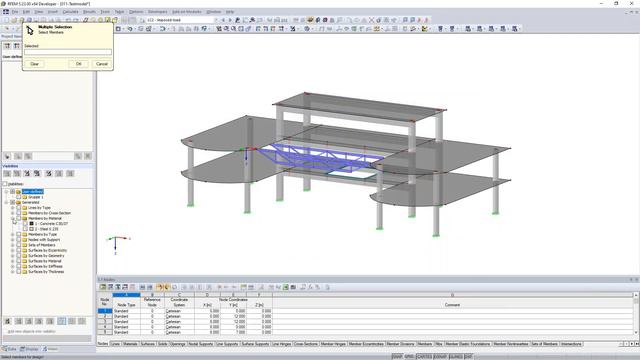Screen dimensions: 640x360
Task: Click first icon in nodes table toolbar
Action: tap(103, 287)
